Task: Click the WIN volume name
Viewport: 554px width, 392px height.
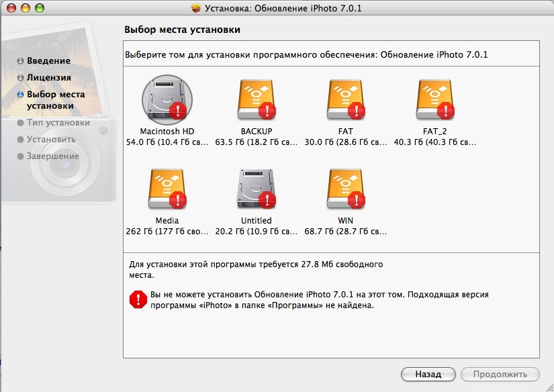Action: pyautogui.click(x=346, y=221)
